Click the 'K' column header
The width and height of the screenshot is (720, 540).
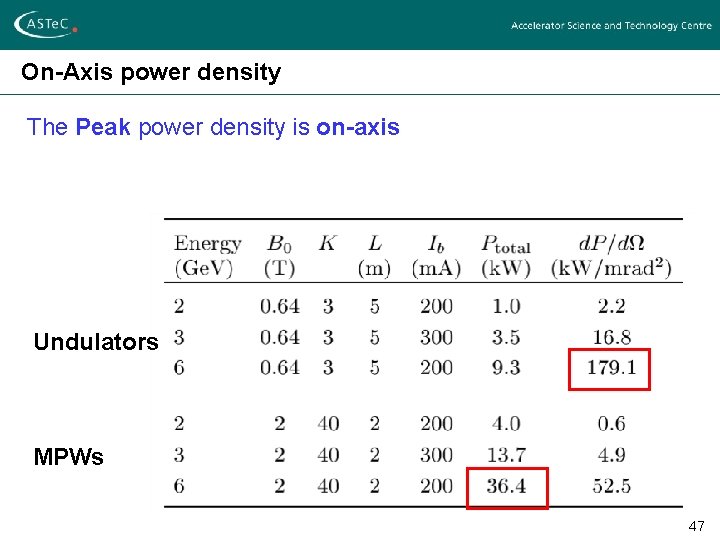pos(327,243)
